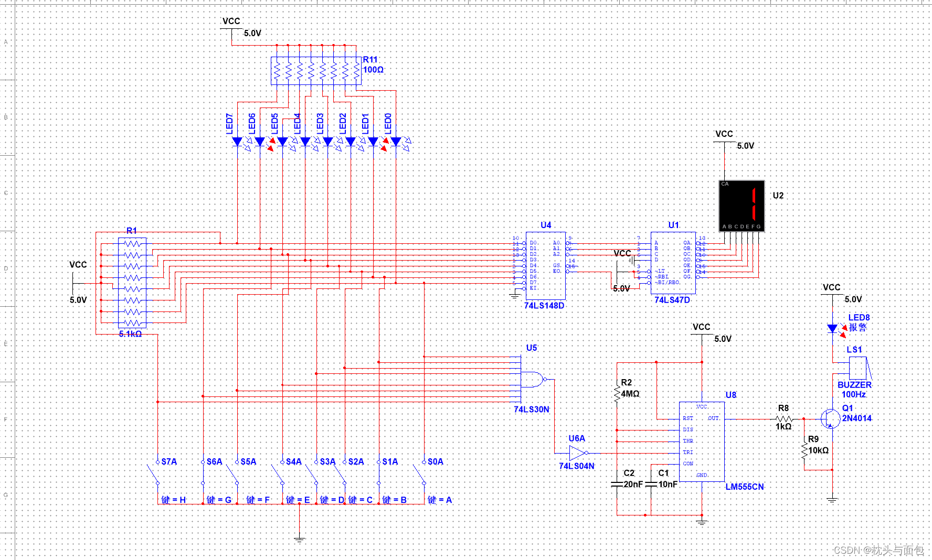This screenshot has height=560, width=932.
Task: Toggle the S7A switch
Action: (154, 473)
